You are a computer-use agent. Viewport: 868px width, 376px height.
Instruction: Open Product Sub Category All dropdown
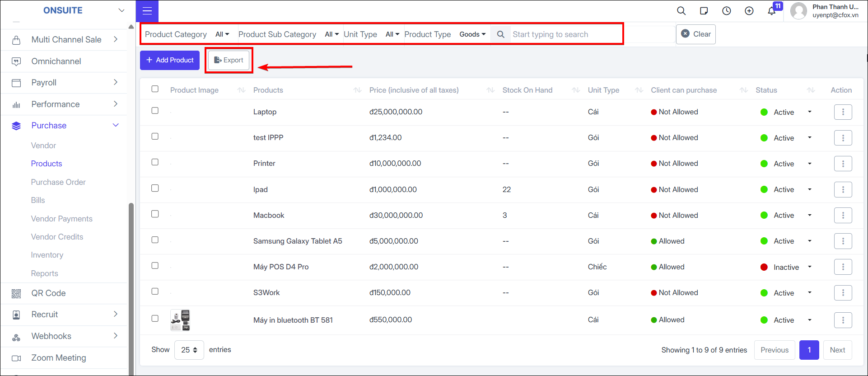(x=332, y=34)
